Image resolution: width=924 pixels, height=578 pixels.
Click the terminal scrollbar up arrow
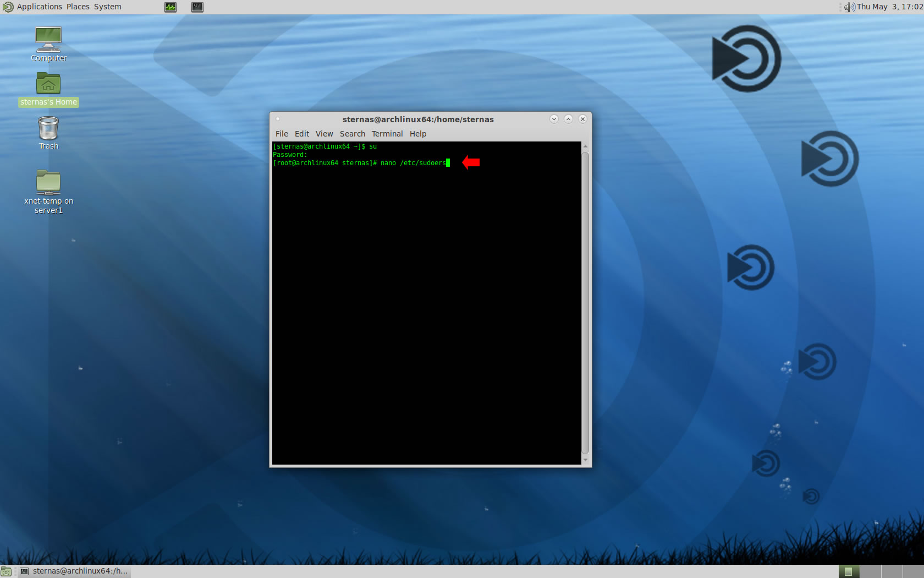[585, 146]
